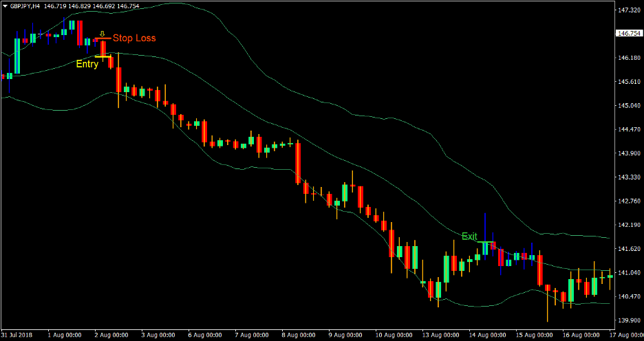Click the green Exit line marker

point(486,242)
